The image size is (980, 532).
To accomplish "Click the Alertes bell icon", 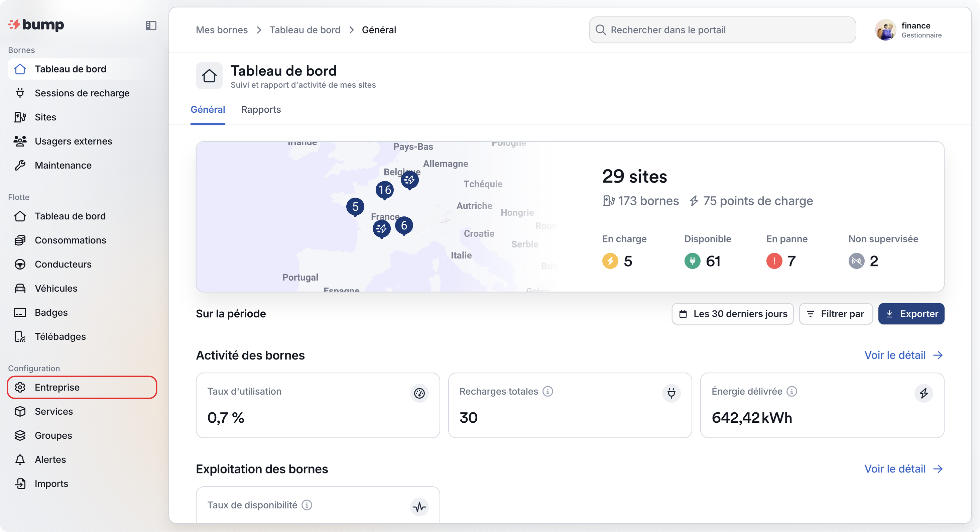I will point(20,459).
